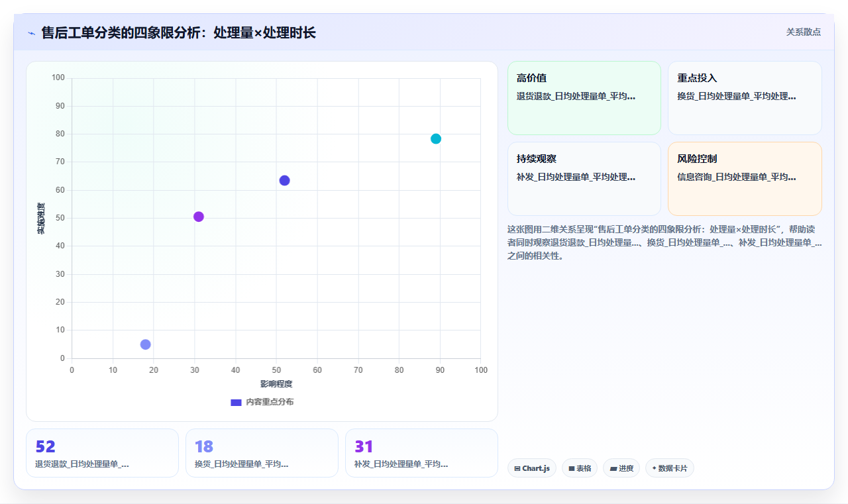Open the 重点投入 quadrant card

pos(745,98)
